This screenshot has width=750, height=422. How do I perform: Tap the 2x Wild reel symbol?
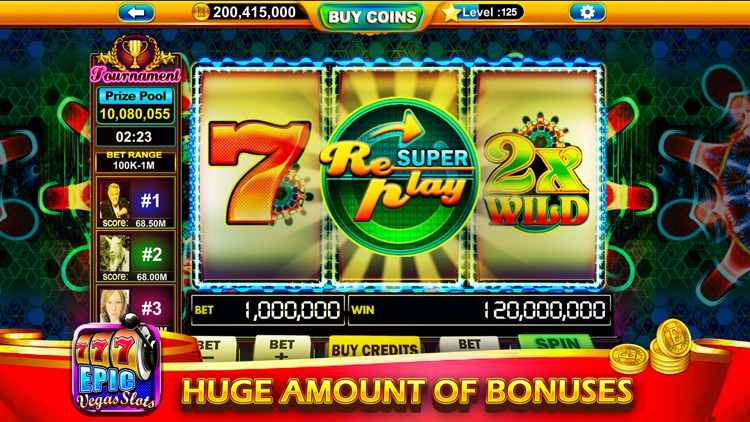click(x=537, y=175)
